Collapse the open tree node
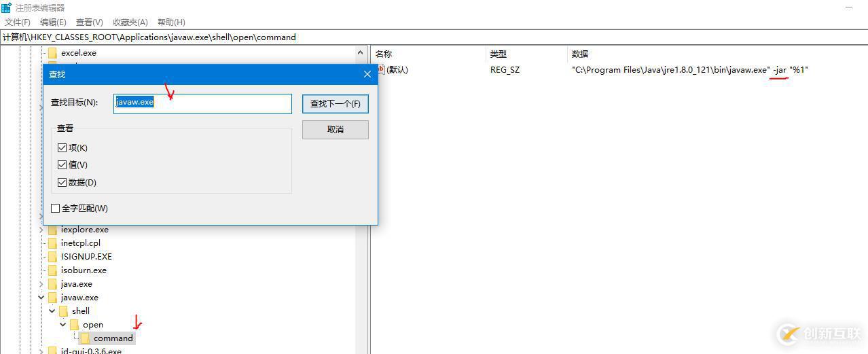Screen dimensions: 868x354 pos(63,325)
